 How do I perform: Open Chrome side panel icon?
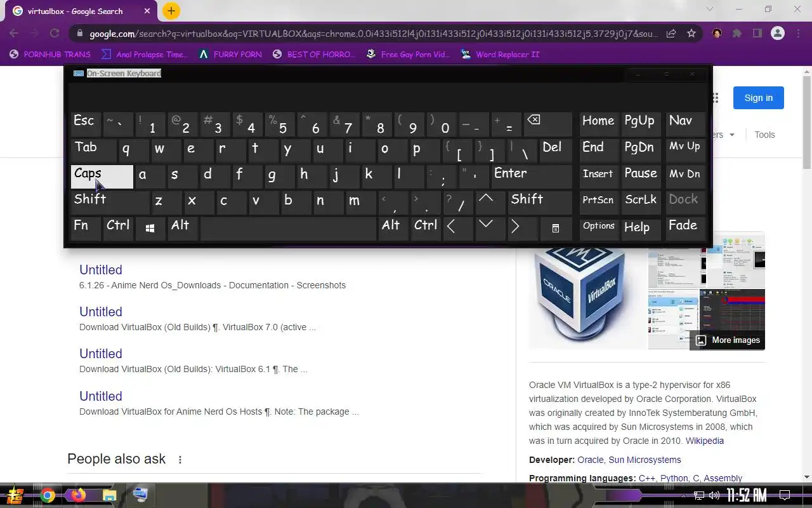tap(757, 33)
